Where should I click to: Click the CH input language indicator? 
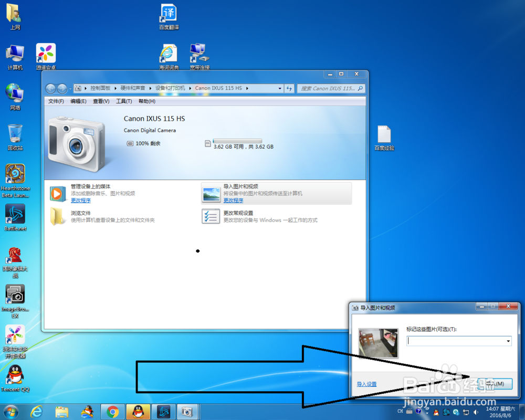tap(400, 411)
